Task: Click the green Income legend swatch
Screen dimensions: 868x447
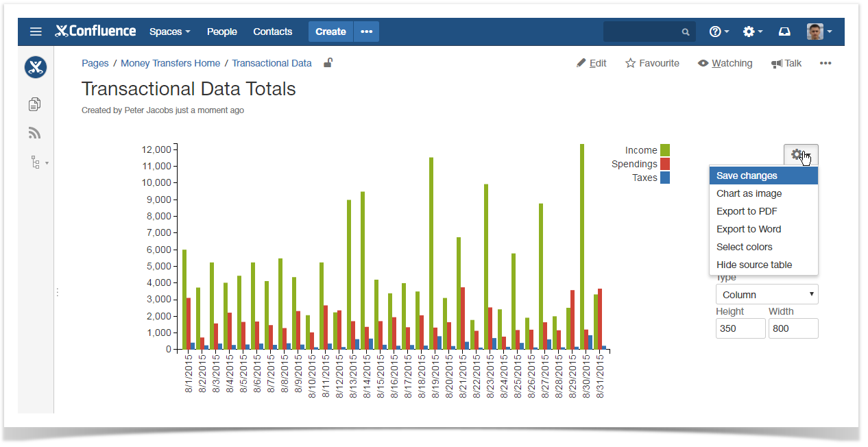Action: pos(664,150)
